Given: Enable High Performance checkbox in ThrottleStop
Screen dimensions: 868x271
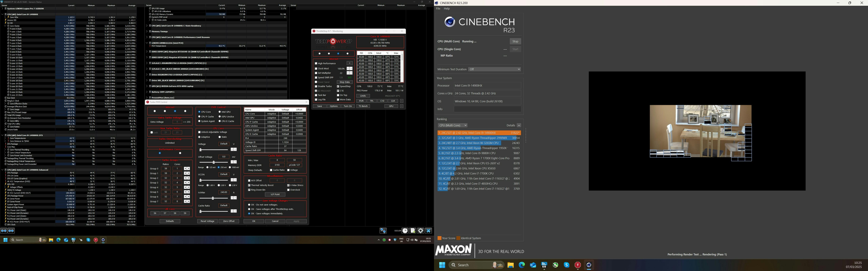Looking at the screenshot, I should pyautogui.click(x=316, y=63).
